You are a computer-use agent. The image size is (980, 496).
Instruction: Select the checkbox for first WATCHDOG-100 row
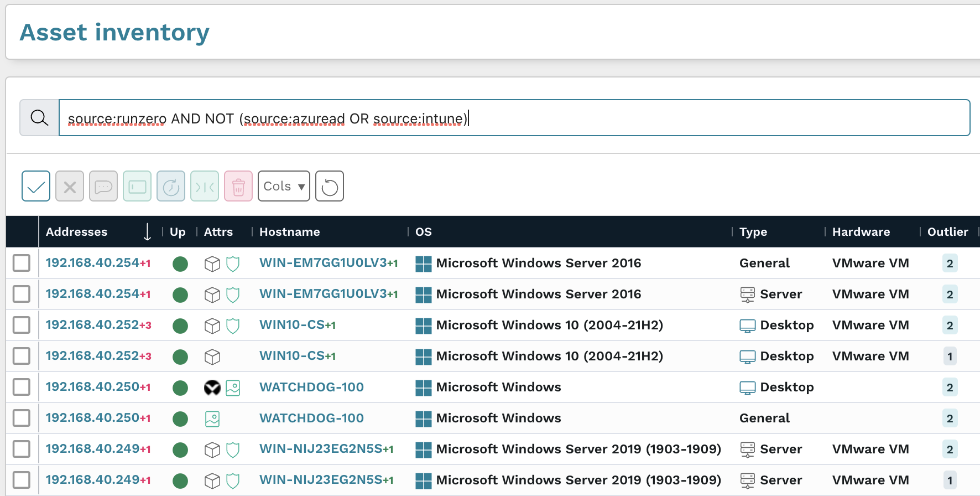pyautogui.click(x=22, y=387)
